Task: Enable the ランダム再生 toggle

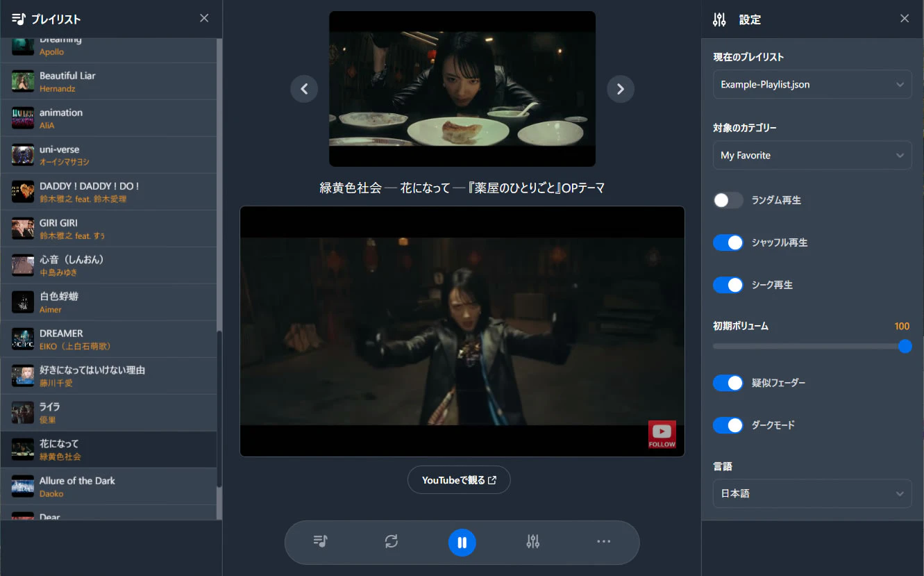Action: coord(728,200)
